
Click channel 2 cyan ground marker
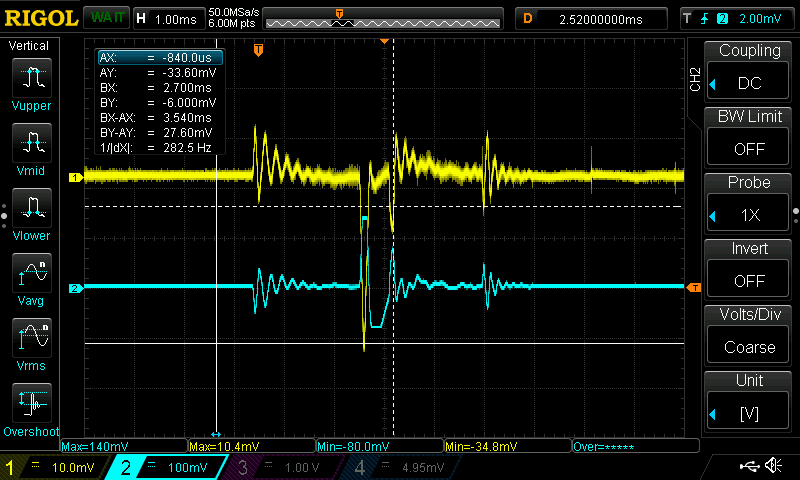76,288
